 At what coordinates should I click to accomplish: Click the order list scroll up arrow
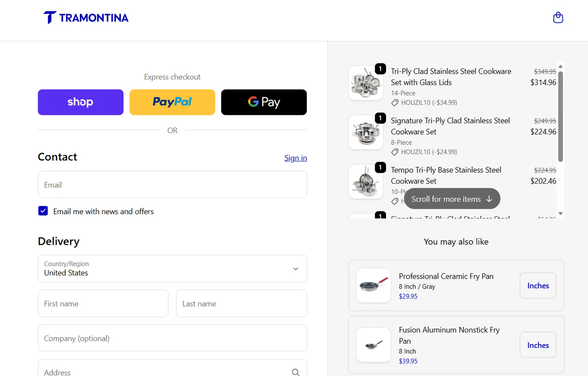pyautogui.click(x=561, y=66)
